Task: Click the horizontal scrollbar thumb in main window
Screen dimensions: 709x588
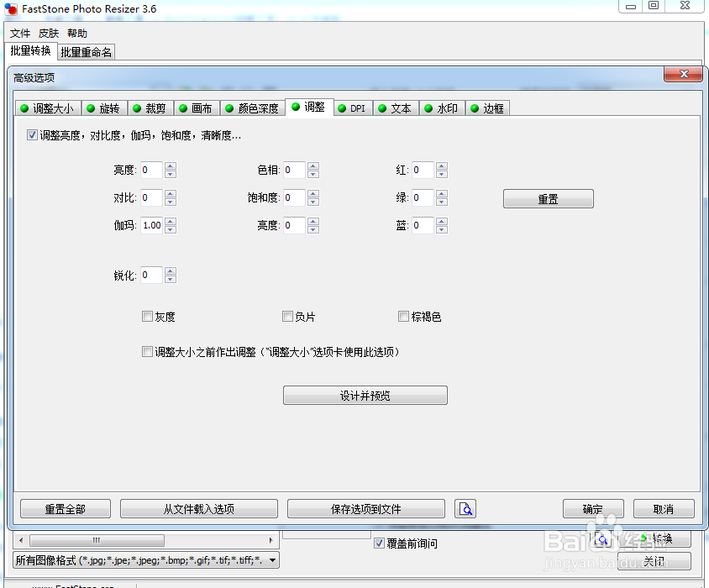Action: pos(97,540)
